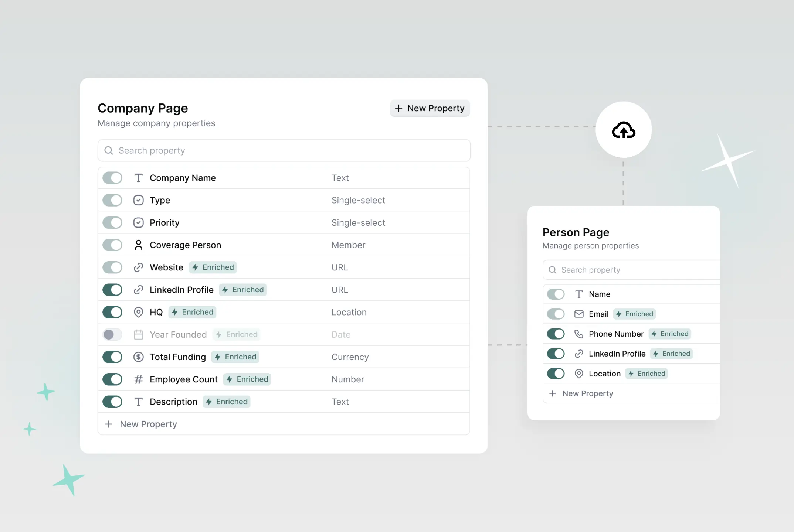This screenshot has height=532, width=794.
Task: Click the plus icon in Person Page New Property row
Action: tap(552, 393)
